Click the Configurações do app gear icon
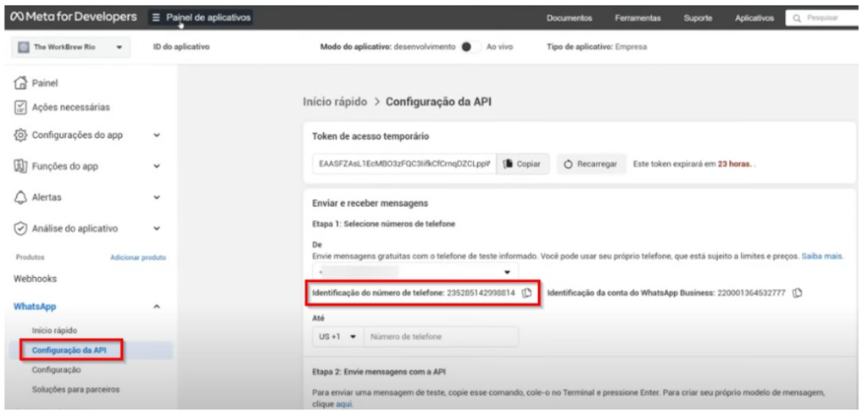 (20, 135)
